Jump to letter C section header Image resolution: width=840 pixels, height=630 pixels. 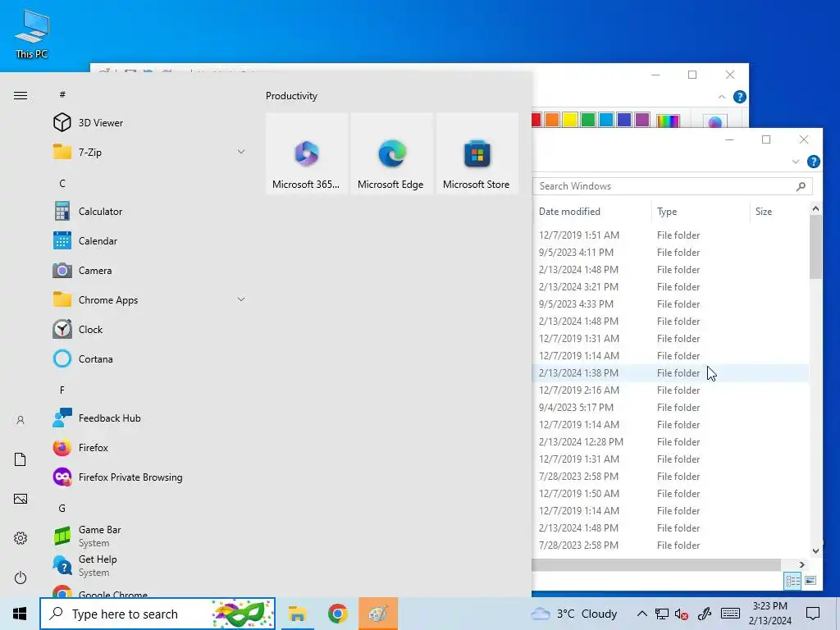[62, 183]
